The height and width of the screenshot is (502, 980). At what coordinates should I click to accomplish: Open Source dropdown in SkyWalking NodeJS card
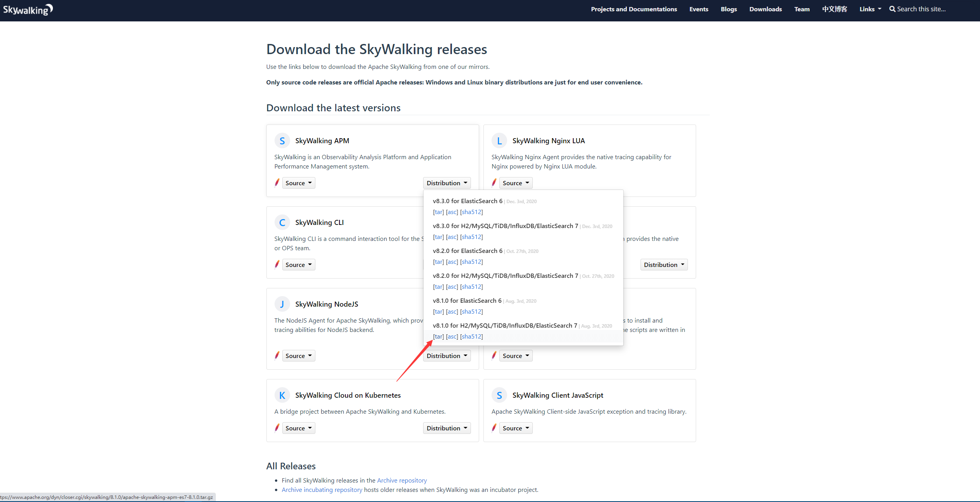point(298,356)
